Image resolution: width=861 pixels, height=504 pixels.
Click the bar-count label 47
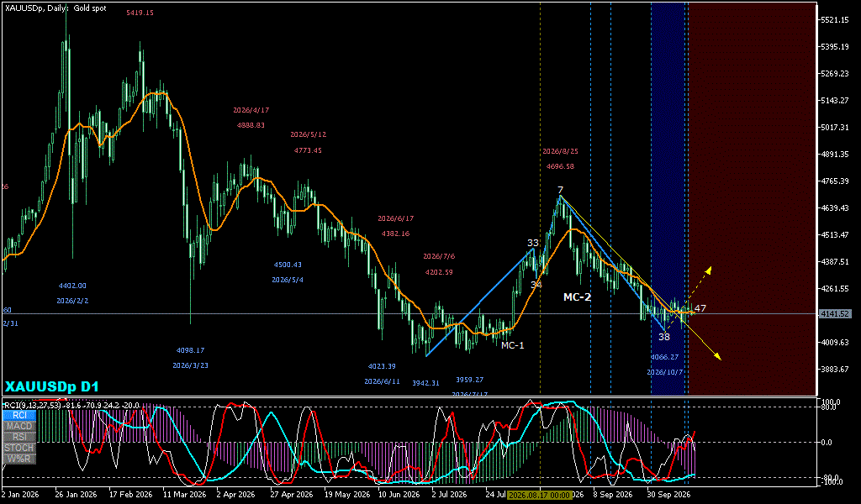click(700, 309)
